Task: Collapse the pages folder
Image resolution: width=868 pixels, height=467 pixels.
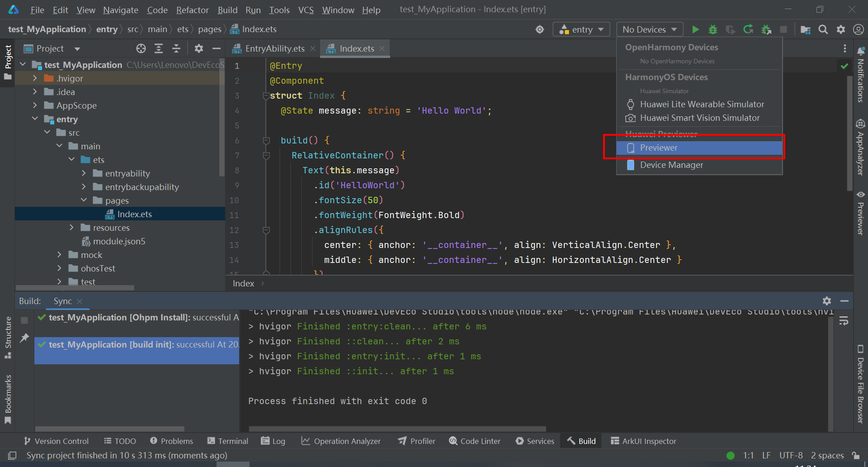Action: [x=84, y=200]
